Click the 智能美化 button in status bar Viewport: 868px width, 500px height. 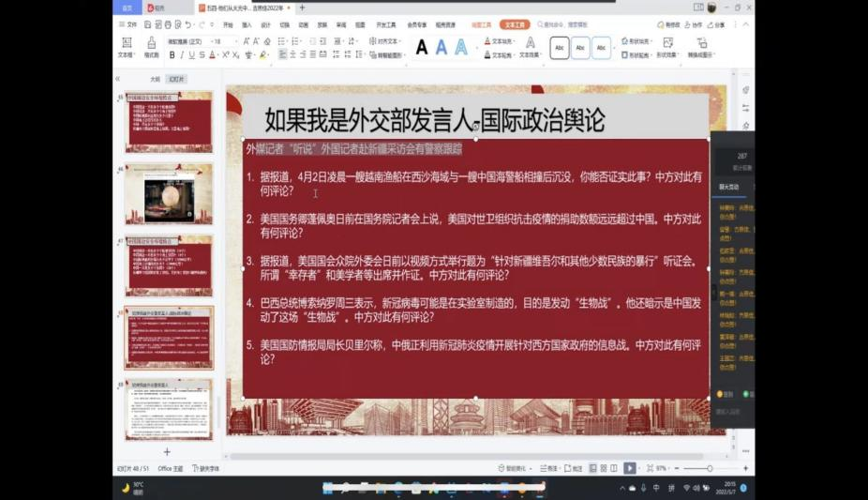(513, 468)
